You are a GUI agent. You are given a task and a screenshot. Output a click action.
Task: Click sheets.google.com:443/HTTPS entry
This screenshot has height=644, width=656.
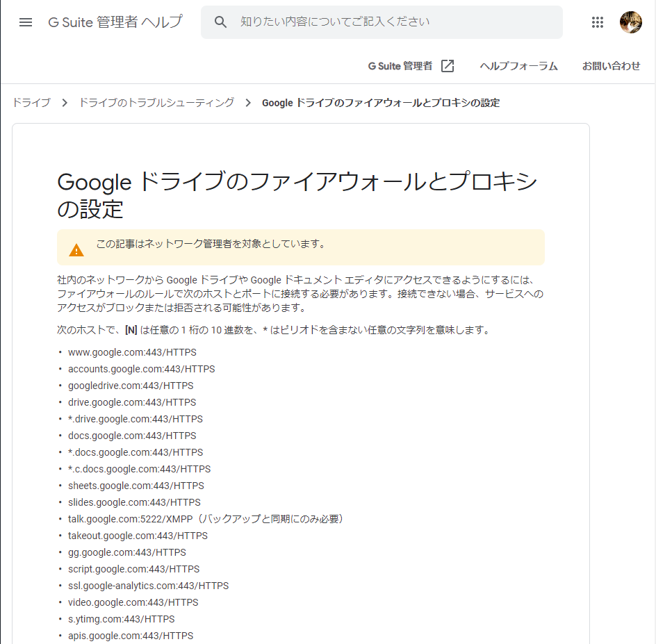(x=136, y=486)
